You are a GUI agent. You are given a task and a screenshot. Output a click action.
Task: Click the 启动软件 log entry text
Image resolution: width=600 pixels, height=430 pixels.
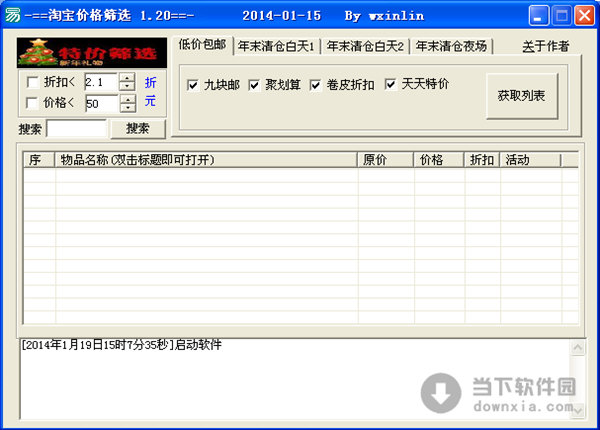(x=198, y=345)
